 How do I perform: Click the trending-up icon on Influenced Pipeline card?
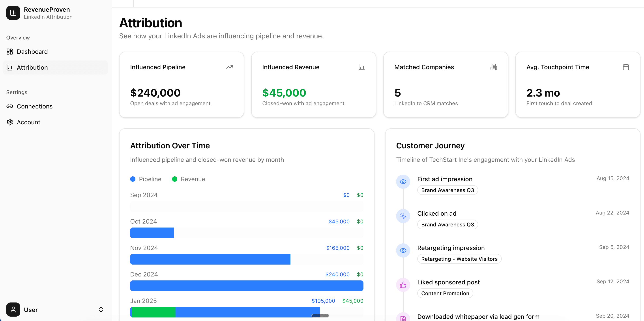point(230,67)
